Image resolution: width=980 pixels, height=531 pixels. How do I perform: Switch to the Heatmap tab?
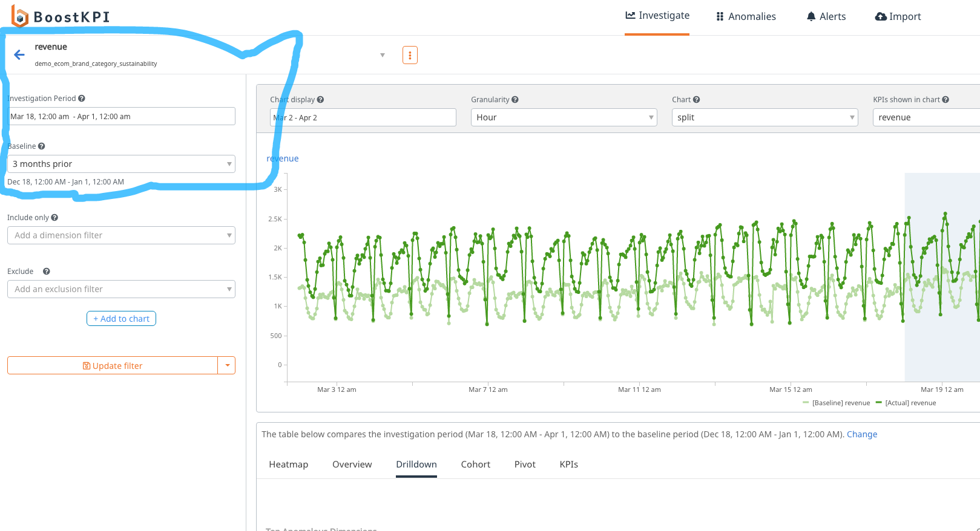[x=289, y=464]
